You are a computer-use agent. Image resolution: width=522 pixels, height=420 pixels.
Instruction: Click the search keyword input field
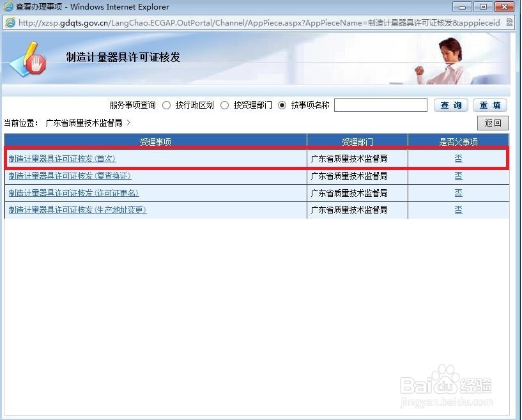380,105
